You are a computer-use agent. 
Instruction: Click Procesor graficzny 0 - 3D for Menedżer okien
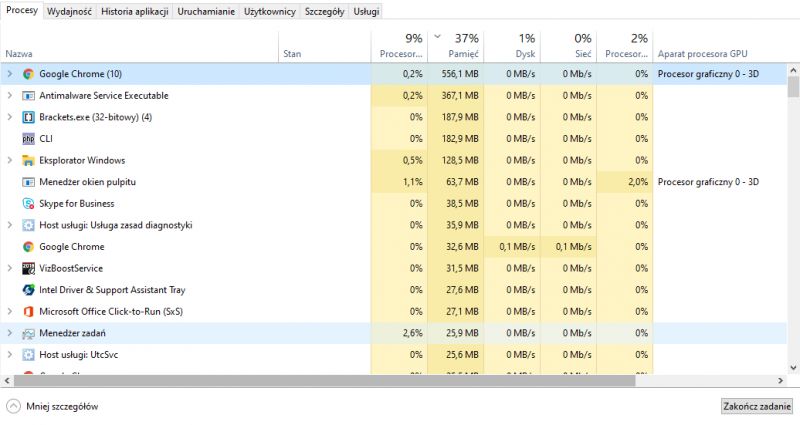708,182
